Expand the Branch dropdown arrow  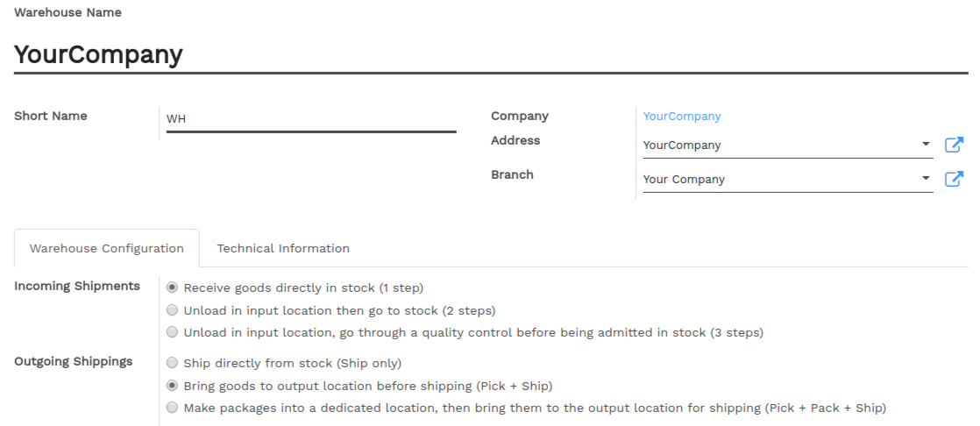[x=926, y=179]
